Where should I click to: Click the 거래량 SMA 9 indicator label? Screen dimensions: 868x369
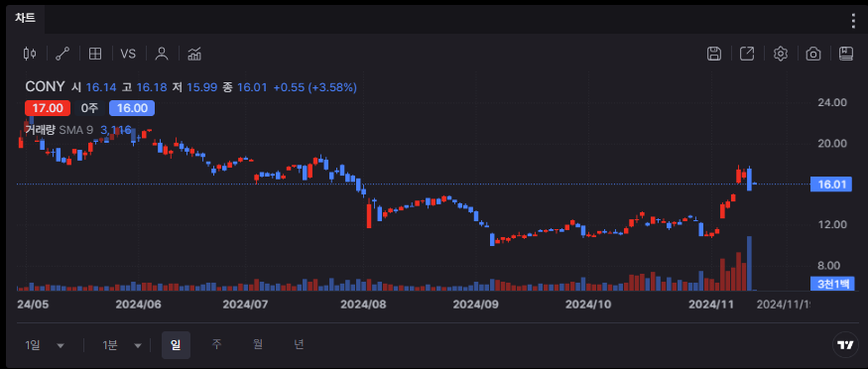[x=60, y=130]
